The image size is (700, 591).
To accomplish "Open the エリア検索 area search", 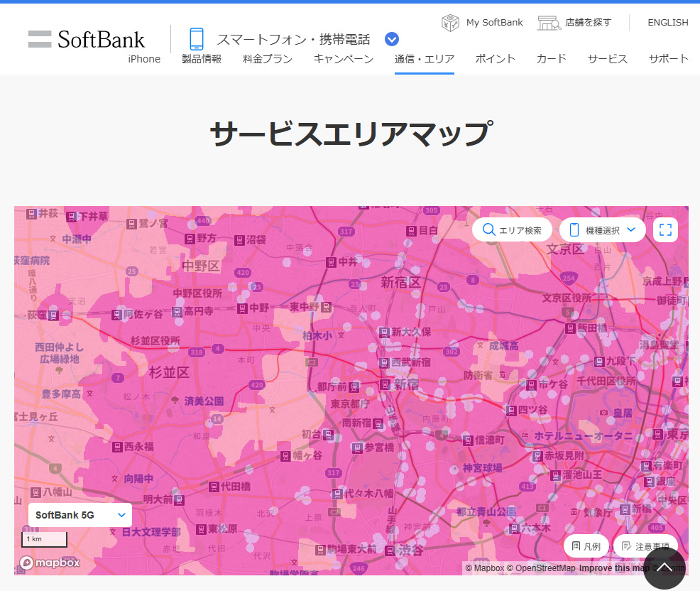I will point(512,229).
